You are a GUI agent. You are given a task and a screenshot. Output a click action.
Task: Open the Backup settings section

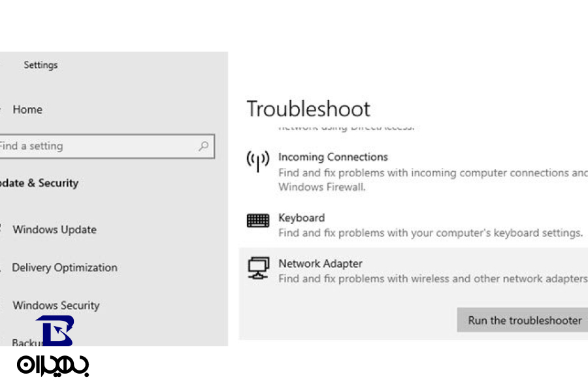click(x=29, y=342)
